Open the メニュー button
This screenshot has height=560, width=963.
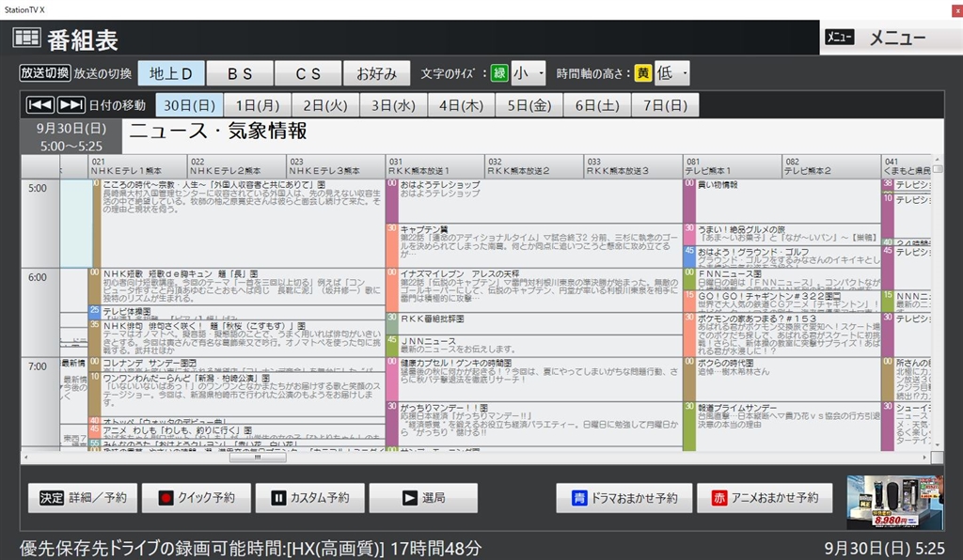(892, 38)
